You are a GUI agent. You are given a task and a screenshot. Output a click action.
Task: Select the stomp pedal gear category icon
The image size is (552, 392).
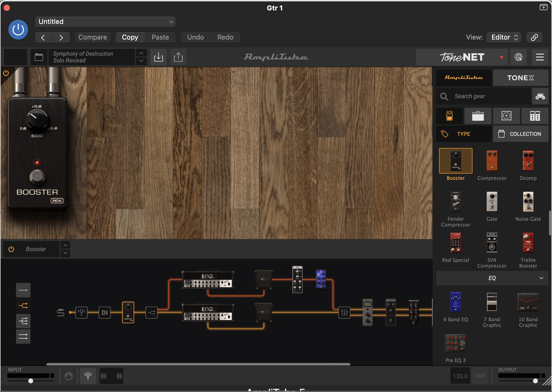[x=450, y=116]
